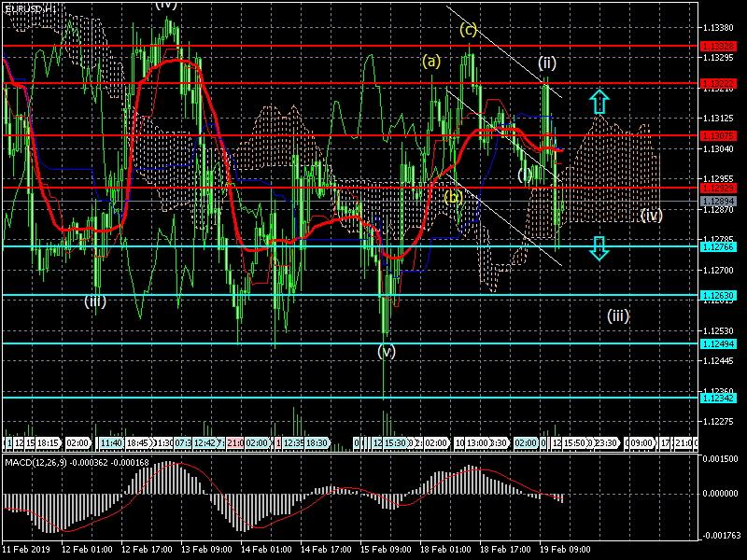Click the white (iii) label at right
Image resolution: width=747 pixels, height=560 pixels.
[x=618, y=315]
